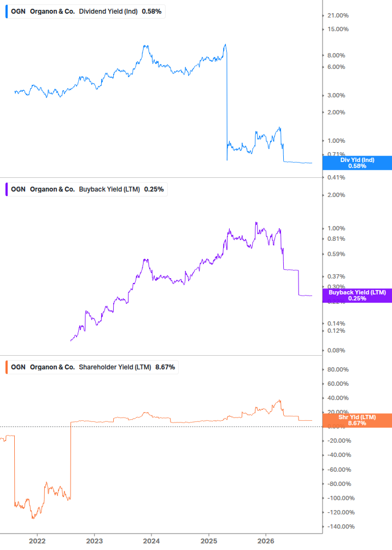This screenshot has width=392, height=550.
Task: Click the 0.08% tick on buyback yield axis
Action: 336,350
